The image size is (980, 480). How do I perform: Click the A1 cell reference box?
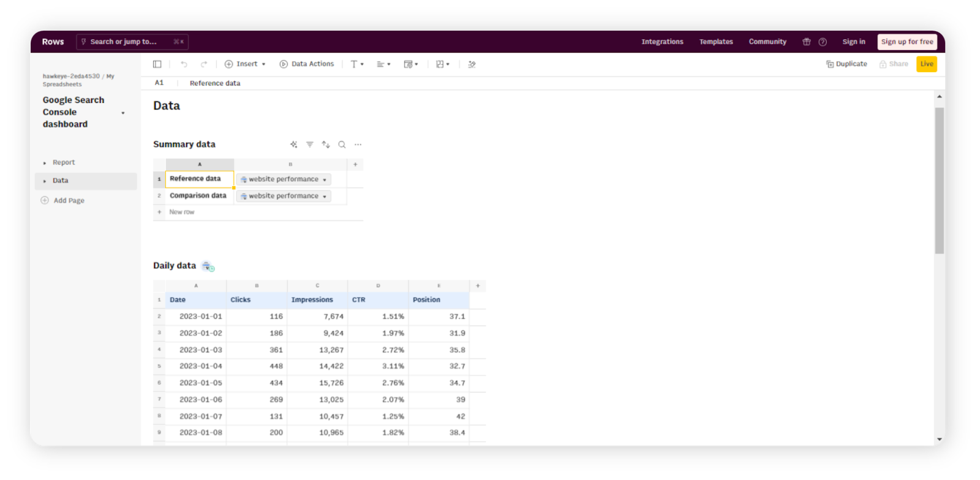tap(159, 83)
